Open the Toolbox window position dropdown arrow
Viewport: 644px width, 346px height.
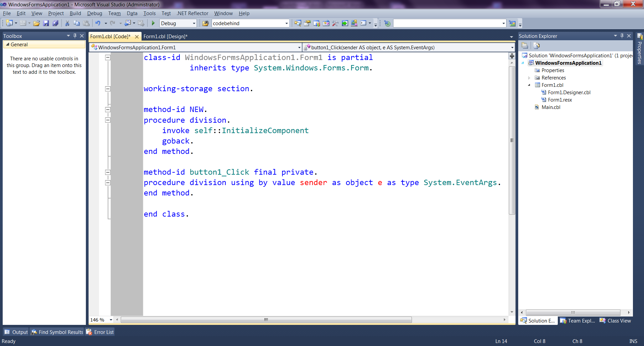[x=68, y=36]
